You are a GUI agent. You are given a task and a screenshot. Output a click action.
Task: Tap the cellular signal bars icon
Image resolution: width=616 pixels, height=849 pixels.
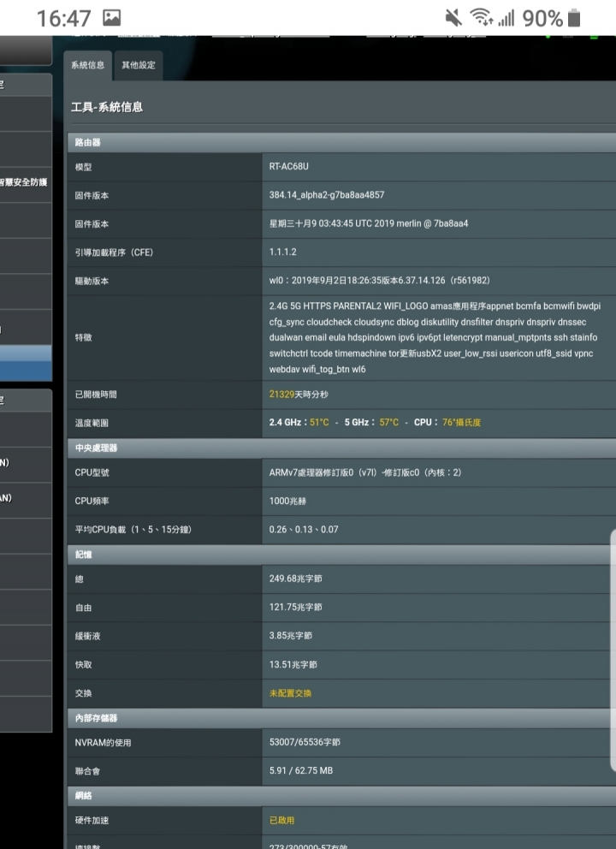pyautogui.click(x=506, y=19)
